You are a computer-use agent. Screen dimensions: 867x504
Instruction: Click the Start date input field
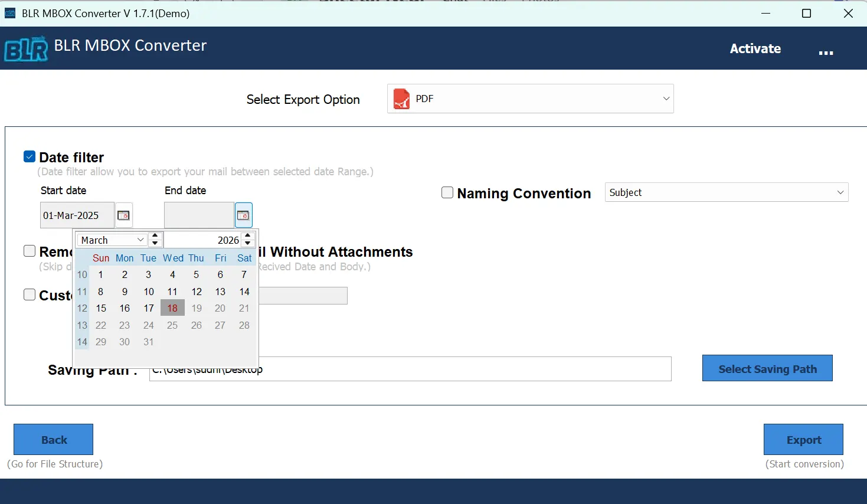pyautogui.click(x=77, y=215)
